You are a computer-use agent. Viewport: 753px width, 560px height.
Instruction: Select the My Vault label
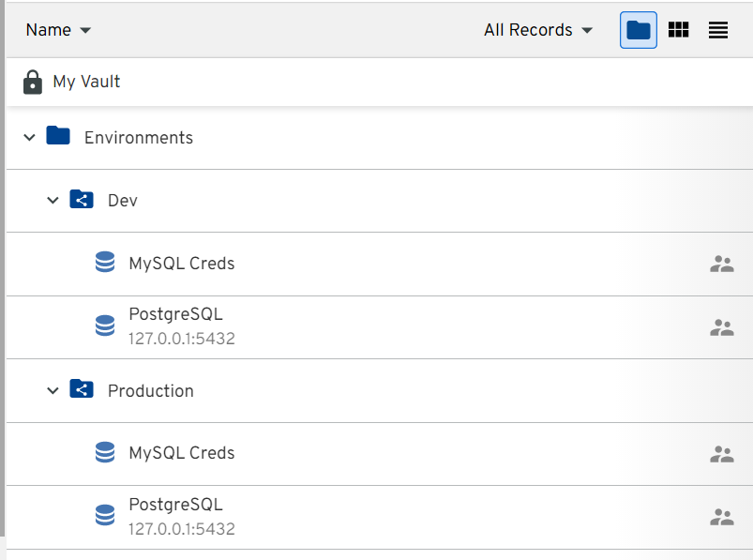tap(86, 83)
